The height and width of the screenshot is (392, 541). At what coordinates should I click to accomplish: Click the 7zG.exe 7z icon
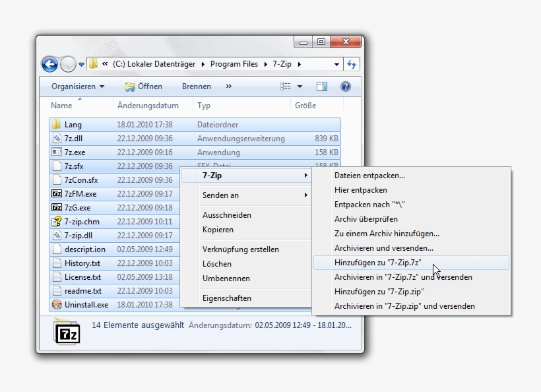pyautogui.click(x=57, y=207)
